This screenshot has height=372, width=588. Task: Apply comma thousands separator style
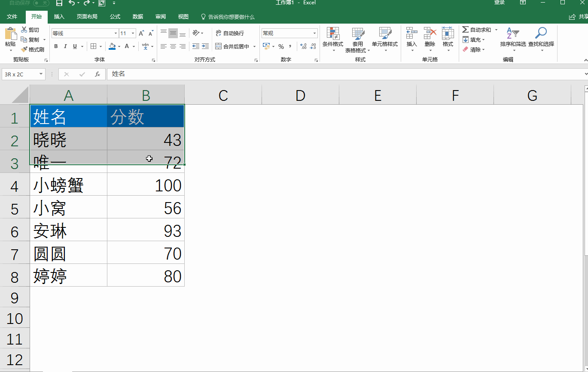(x=290, y=46)
